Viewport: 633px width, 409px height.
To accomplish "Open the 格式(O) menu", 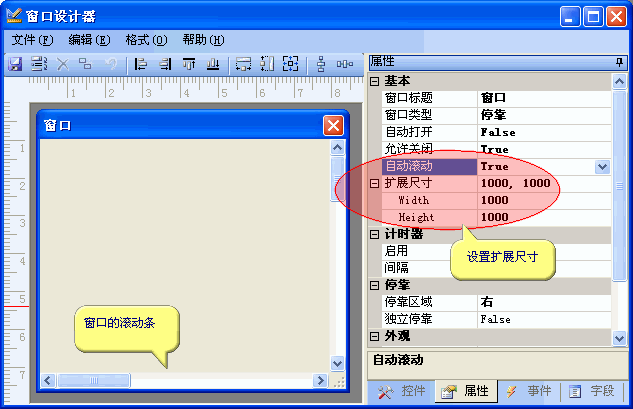I will (x=146, y=40).
